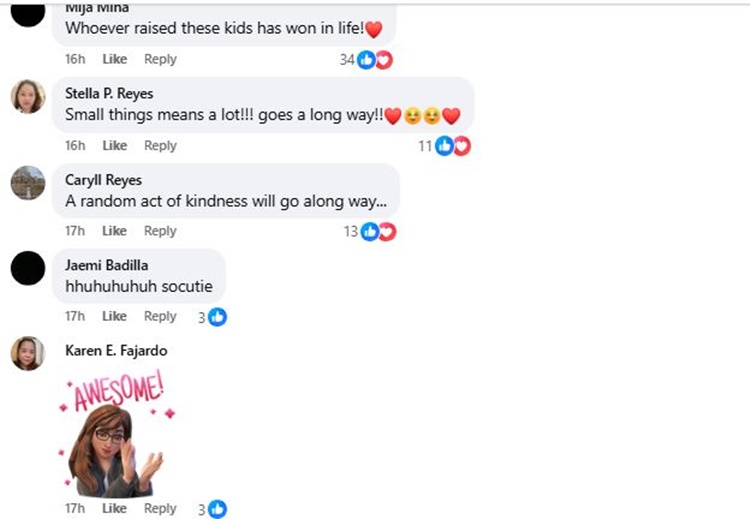Open Karen E. Fajardo's profile picture

click(x=28, y=353)
